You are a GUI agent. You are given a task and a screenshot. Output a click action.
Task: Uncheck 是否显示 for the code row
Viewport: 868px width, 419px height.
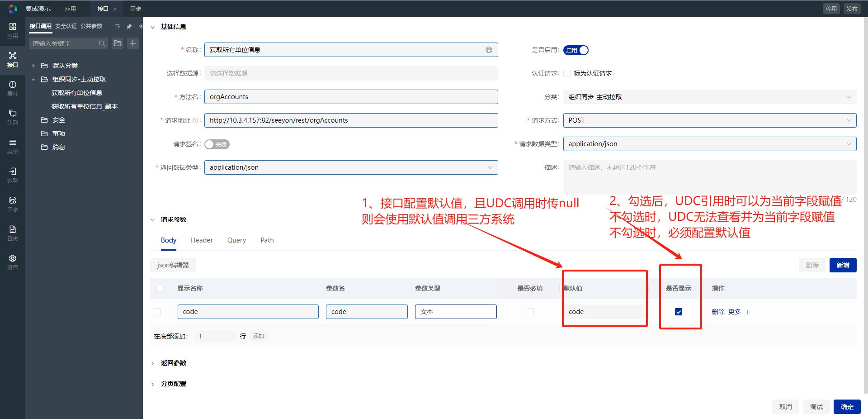(x=679, y=312)
